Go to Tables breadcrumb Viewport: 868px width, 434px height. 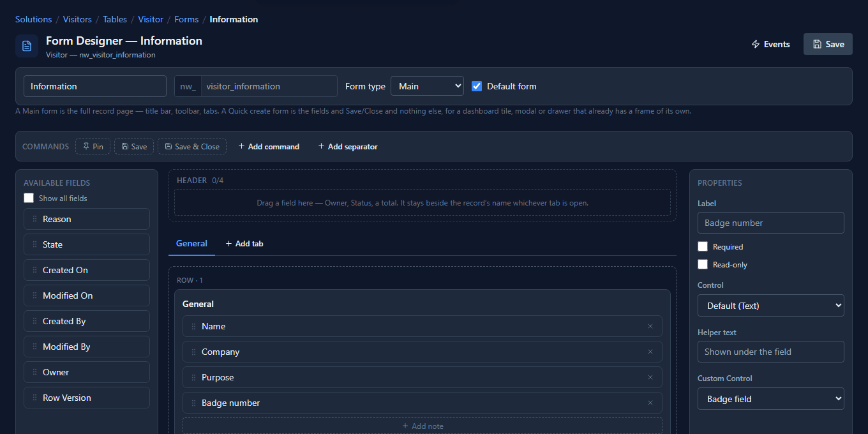[115, 19]
